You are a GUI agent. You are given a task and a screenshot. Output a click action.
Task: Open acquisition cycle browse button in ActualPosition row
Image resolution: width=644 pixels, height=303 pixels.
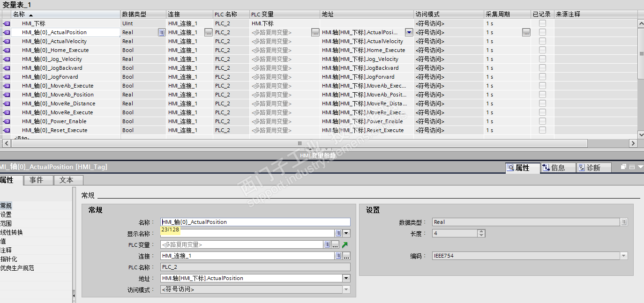pos(526,32)
